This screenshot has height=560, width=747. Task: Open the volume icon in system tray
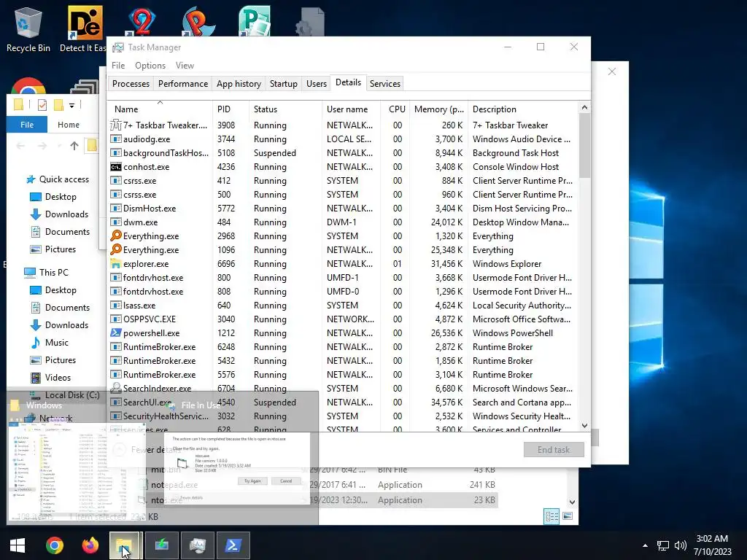[681, 545]
